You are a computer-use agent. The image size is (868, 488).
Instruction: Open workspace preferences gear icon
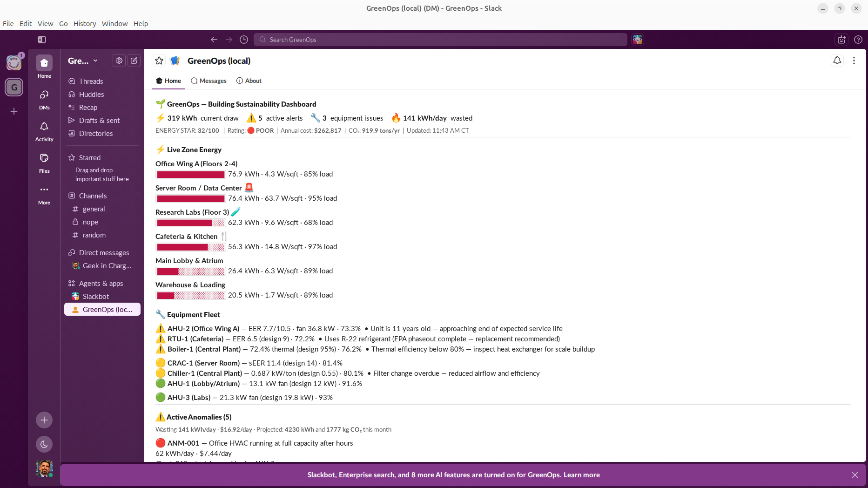[x=119, y=61]
